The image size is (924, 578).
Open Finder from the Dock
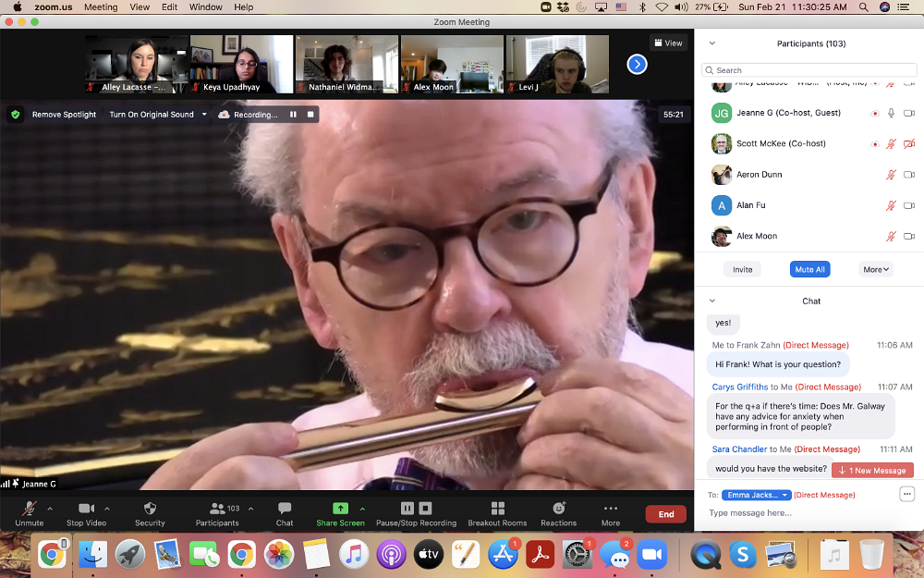[x=92, y=554]
